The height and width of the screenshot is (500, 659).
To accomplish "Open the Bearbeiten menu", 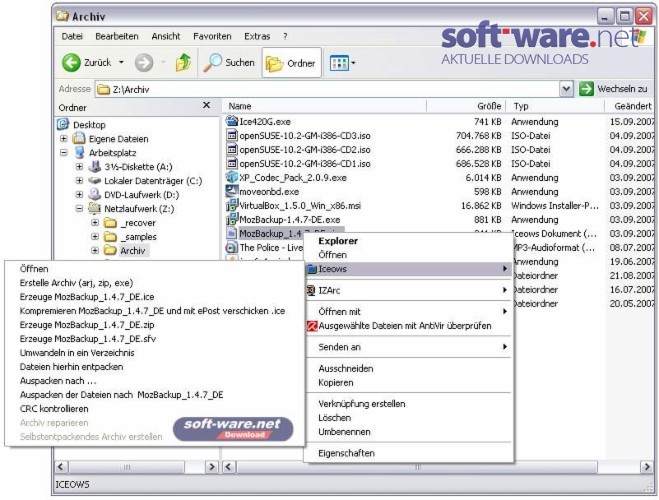I will coord(117,37).
